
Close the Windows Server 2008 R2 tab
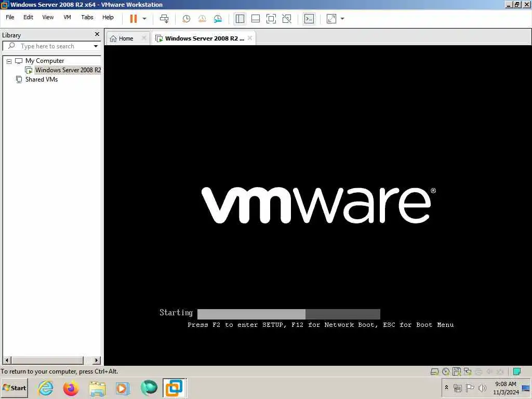(250, 38)
